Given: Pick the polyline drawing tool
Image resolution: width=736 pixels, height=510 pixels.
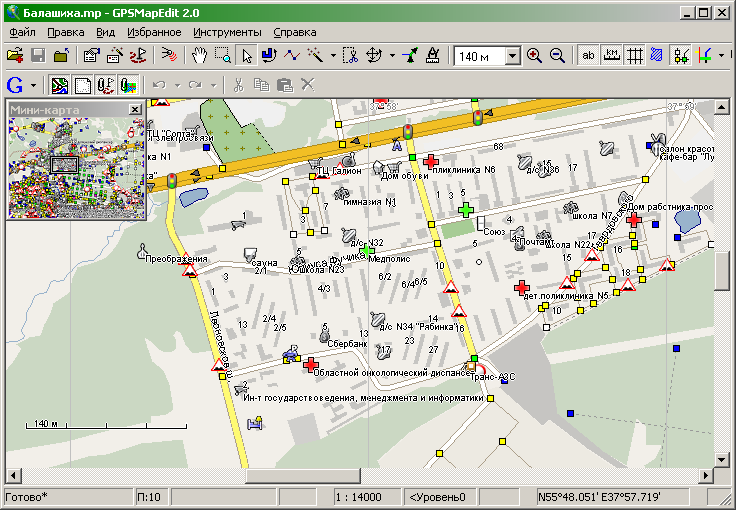Looking at the screenshot, I should 293,56.
